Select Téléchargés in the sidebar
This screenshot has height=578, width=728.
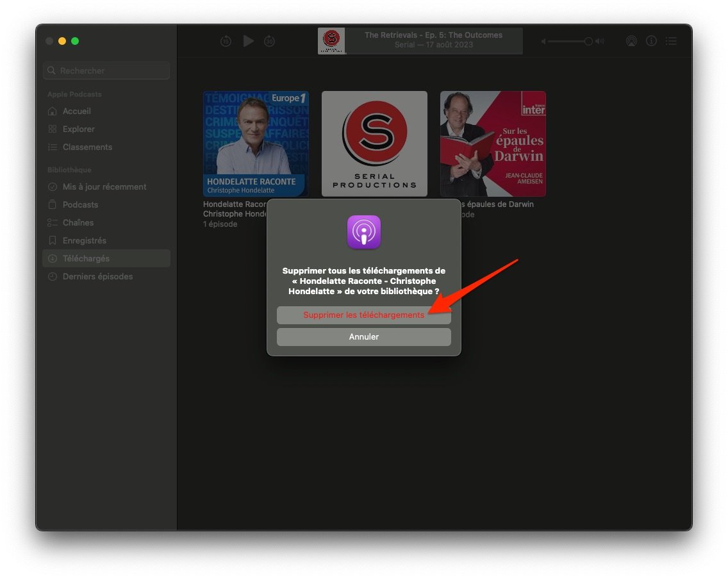point(106,259)
